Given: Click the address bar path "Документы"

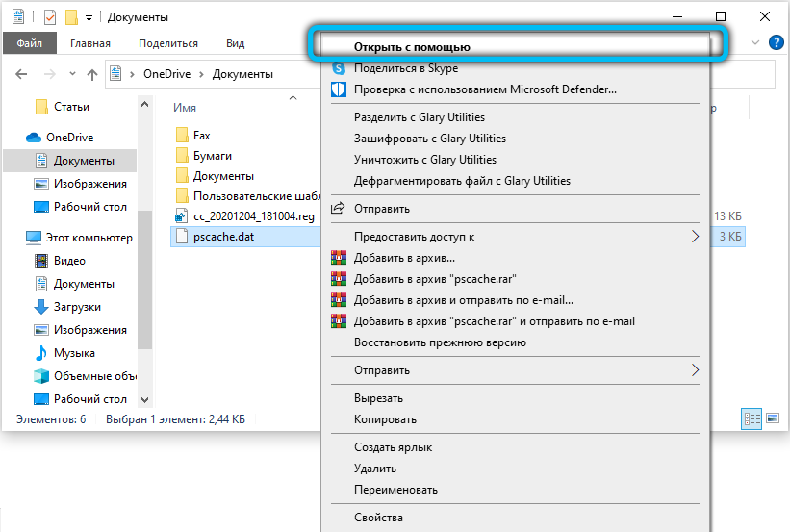Looking at the screenshot, I should (242, 74).
